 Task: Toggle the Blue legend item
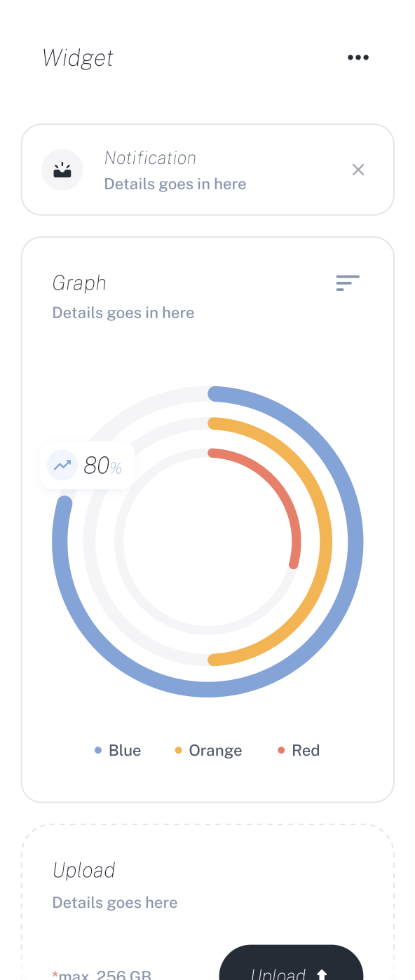(118, 750)
